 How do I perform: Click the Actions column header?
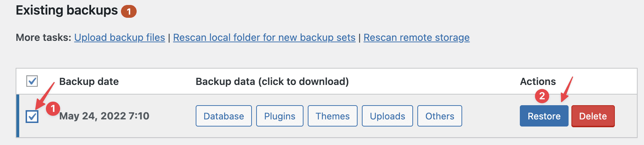point(538,81)
